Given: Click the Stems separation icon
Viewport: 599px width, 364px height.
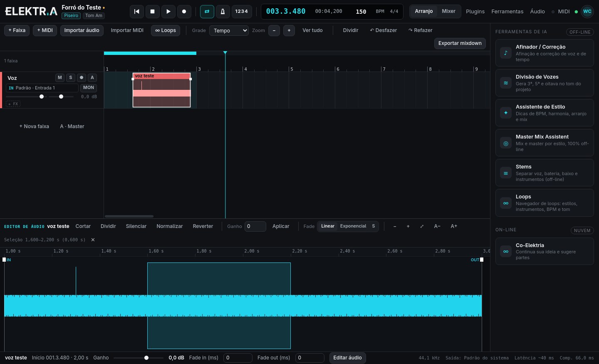Looking at the screenshot, I should pyautogui.click(x=506, y=173).
